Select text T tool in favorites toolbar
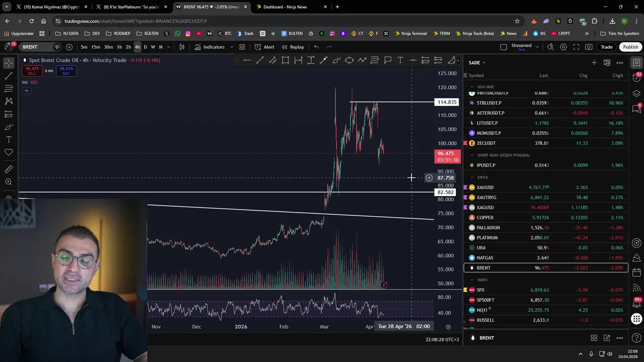This screenshot has width=644, height=362. coord(400,60)
